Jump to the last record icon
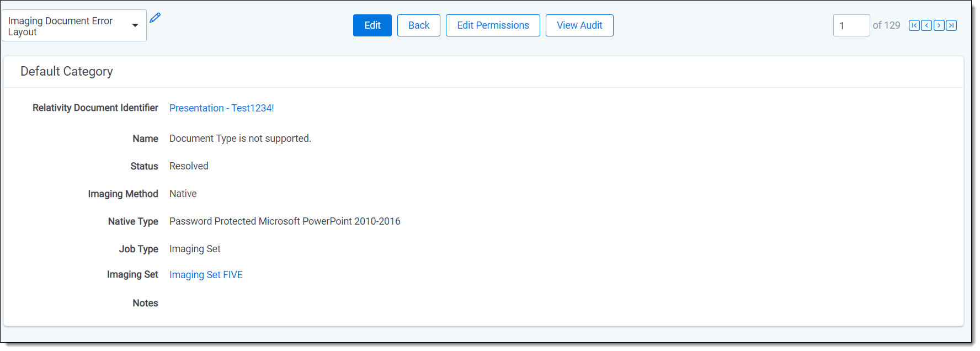Image resolution: width=980 pixels, height=351 pixels. 951,26
